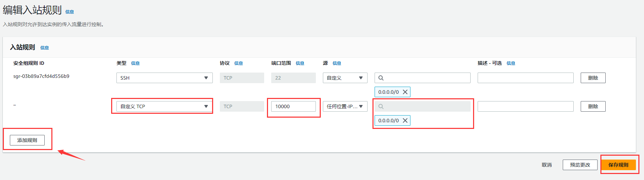Expand the 自定义 source dropdown

pyautogui.click(x=345, y=78)
